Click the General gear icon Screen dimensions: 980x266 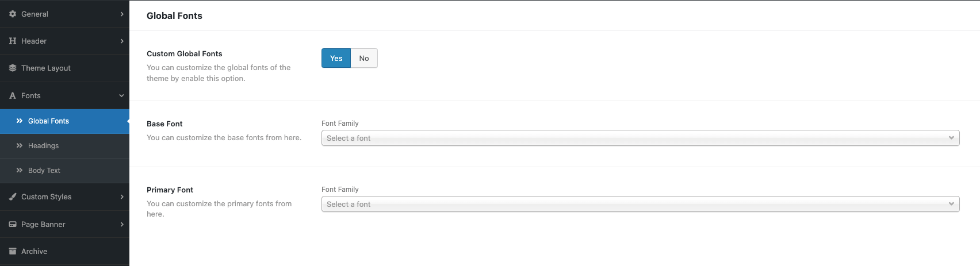coord(13,14)
